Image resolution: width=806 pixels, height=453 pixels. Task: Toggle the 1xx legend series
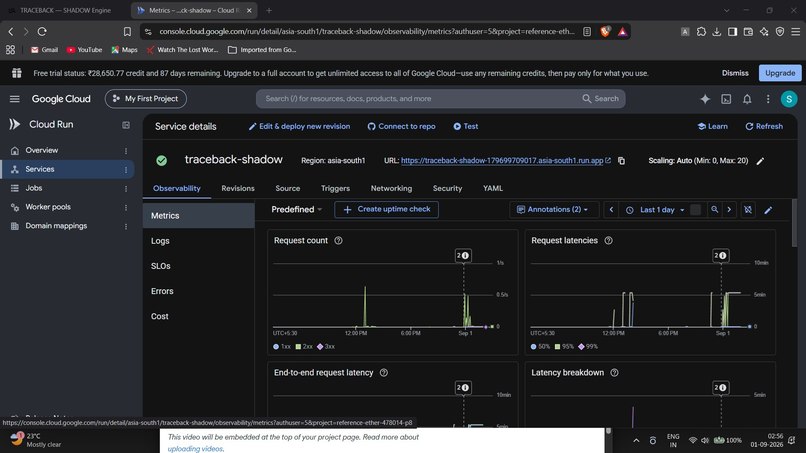coord(282,347)
